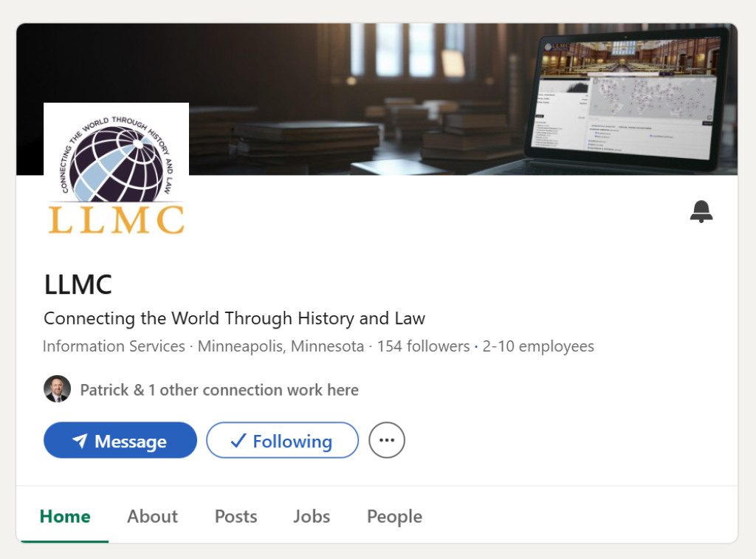Open the 2-10 employees link
The image size is (756, 559).
pyautogui.click(x=538, y=346)
